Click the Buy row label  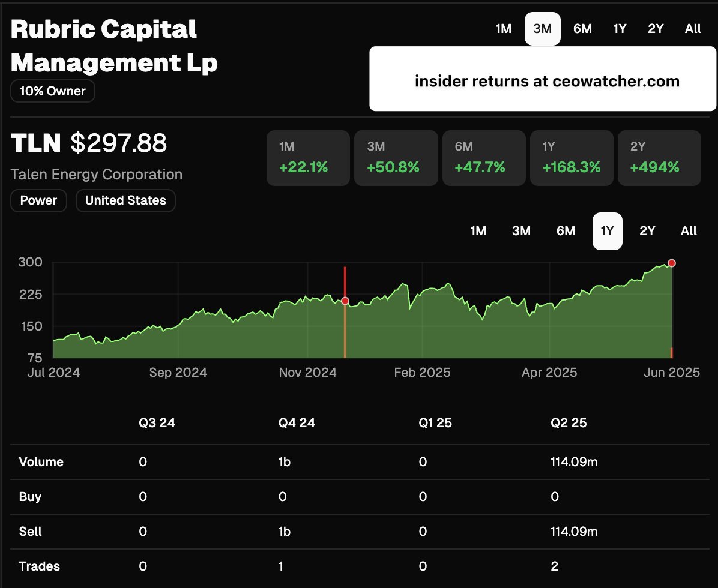[x=30, y=496]
